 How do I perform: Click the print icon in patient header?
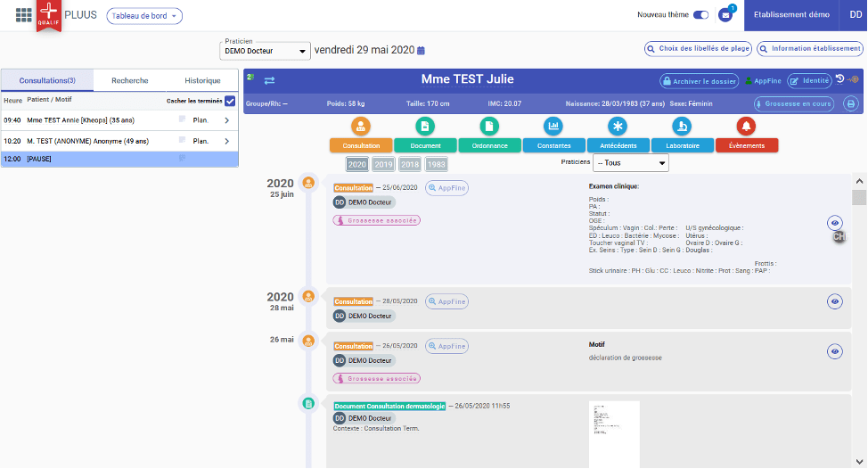[x=850, y=103]
